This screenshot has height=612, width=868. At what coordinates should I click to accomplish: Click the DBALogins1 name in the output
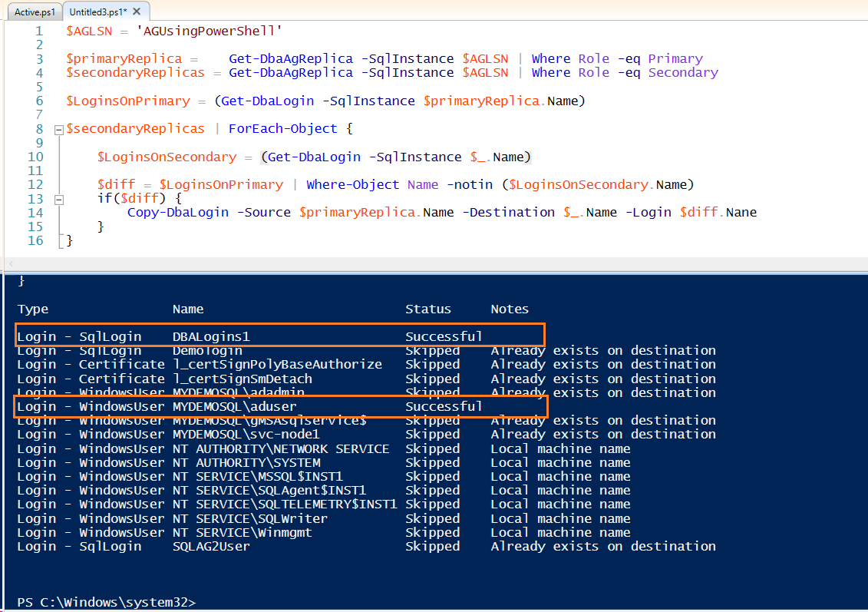211,336
